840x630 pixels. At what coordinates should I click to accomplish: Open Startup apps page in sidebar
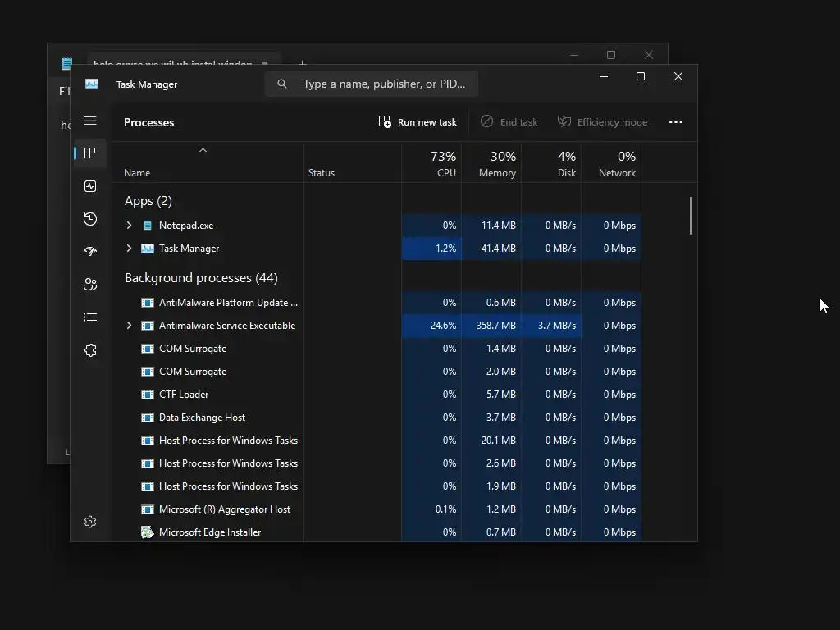coord(90,251)
